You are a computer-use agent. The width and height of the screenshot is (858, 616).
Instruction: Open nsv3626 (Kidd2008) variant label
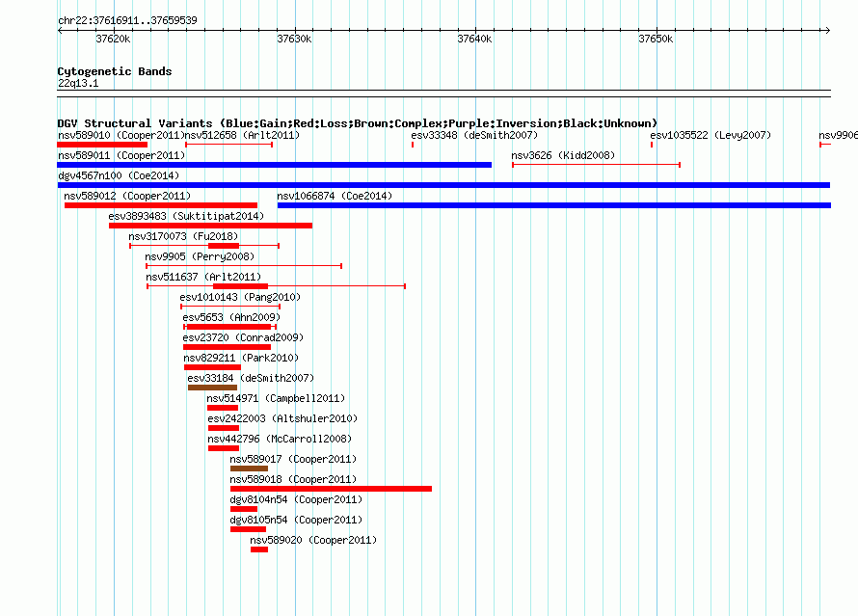(x=563, y=155)
